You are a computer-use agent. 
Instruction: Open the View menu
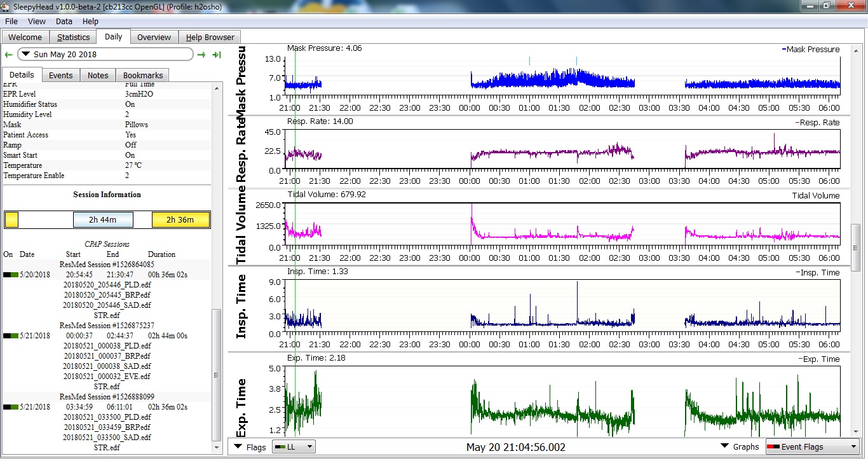pyautogui.click(x=37, y=21)
